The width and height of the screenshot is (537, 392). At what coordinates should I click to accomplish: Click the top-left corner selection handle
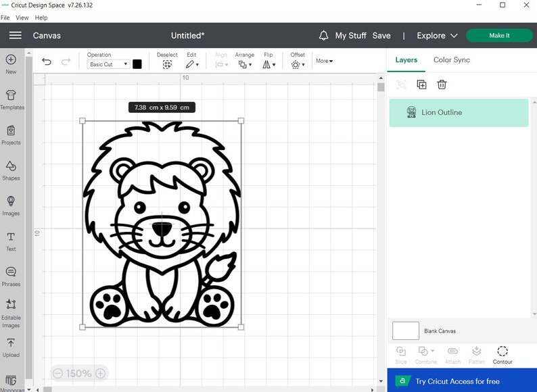[83, 120]
